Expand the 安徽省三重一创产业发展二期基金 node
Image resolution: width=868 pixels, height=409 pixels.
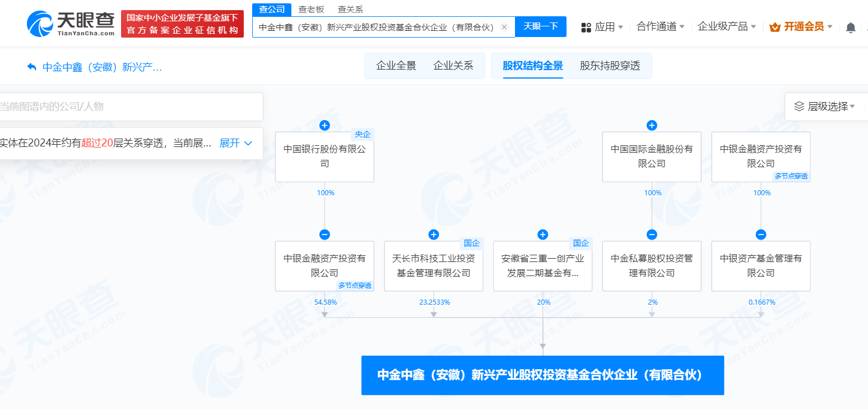pos(542,235)
